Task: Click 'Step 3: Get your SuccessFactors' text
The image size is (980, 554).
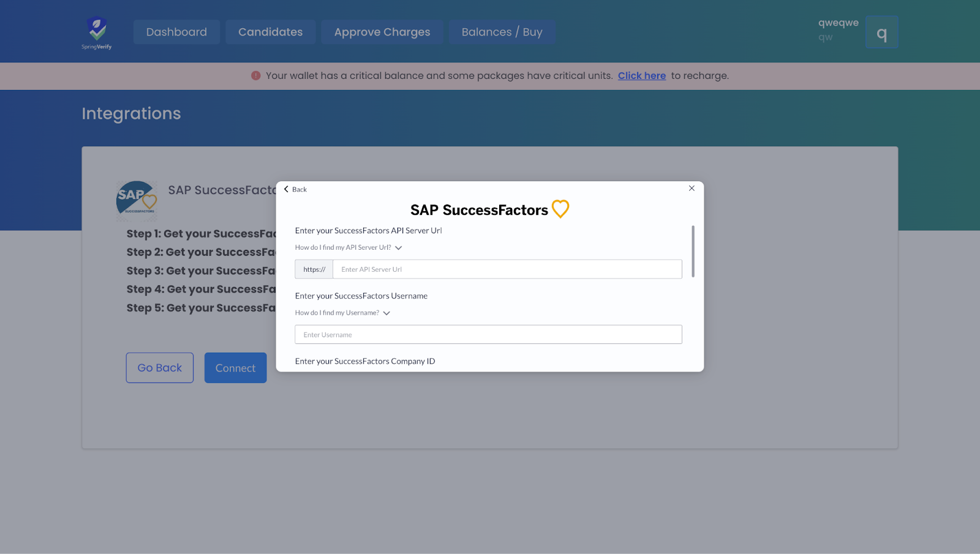Action: coord(202,271)
